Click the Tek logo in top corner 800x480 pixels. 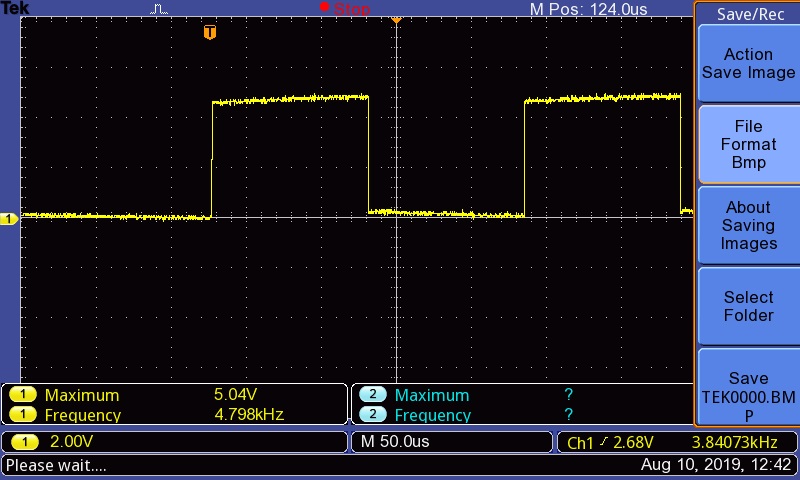[x=16, y=9]
